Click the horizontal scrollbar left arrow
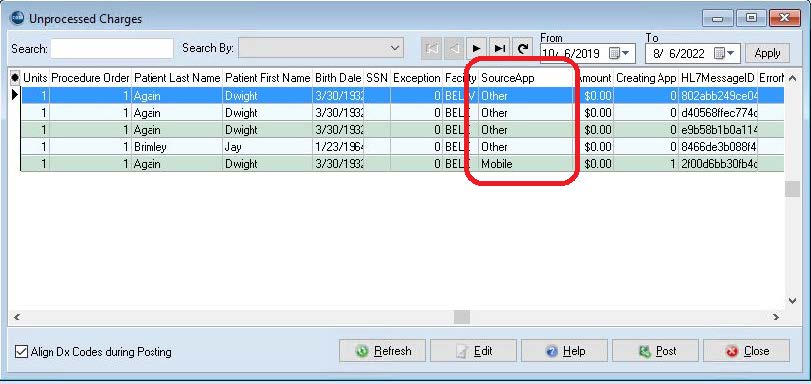Viewport: 811px width, 384px height. click(16, 317)
